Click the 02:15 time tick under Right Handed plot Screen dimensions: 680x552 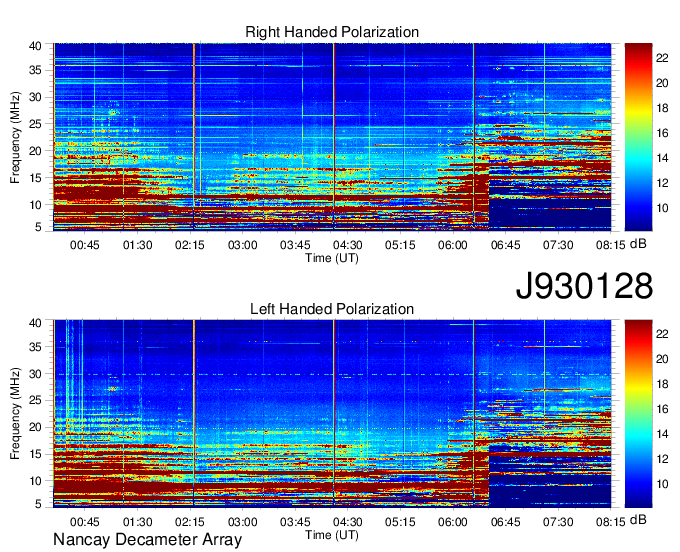pos(190,245)
